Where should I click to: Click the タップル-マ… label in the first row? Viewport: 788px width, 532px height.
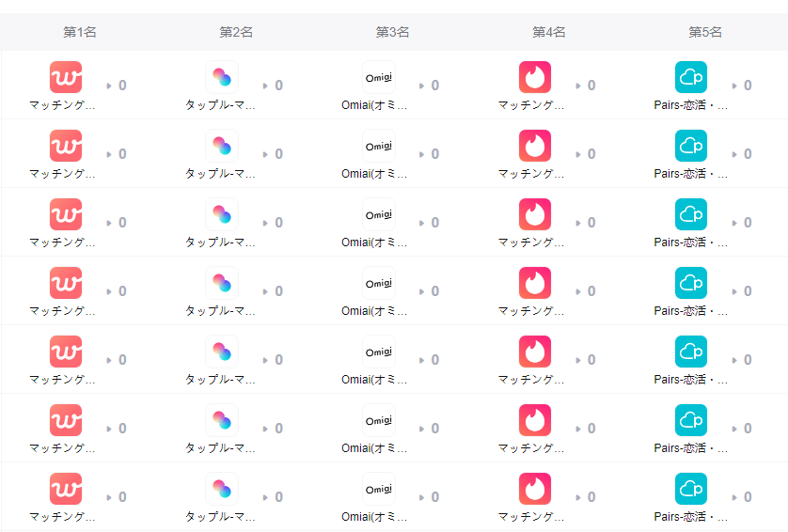point(220,105)
